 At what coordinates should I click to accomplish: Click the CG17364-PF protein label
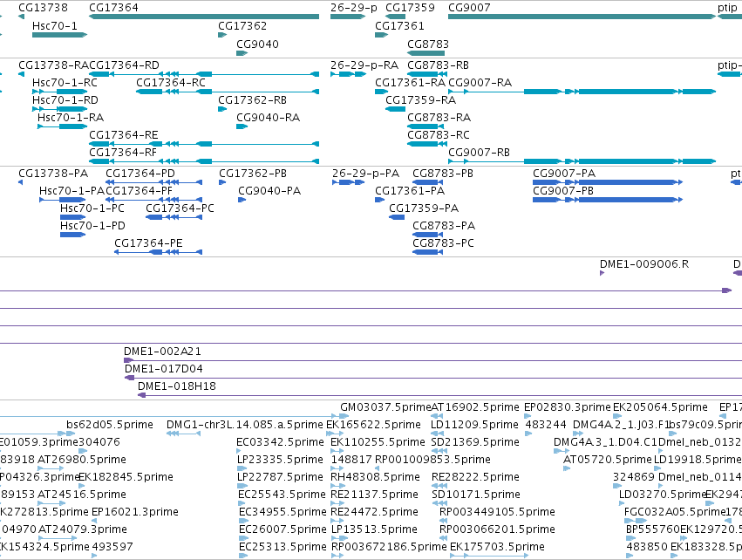click(x=140, y=191)
